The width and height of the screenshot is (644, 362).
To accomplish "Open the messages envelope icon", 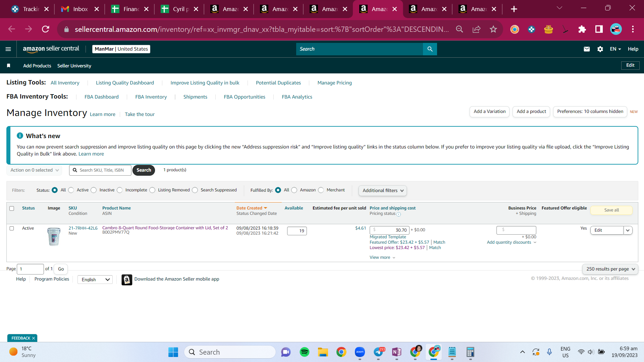I will coord(587,49).
